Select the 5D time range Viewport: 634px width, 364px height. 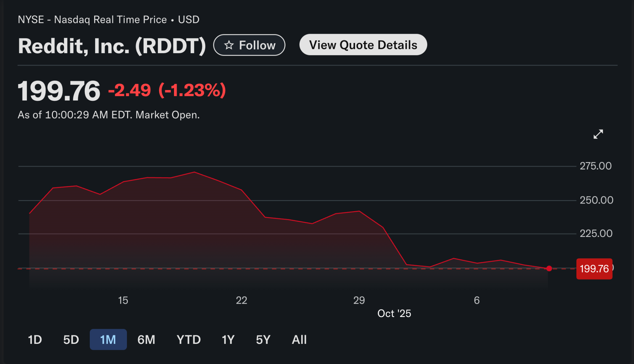(71, 340)
